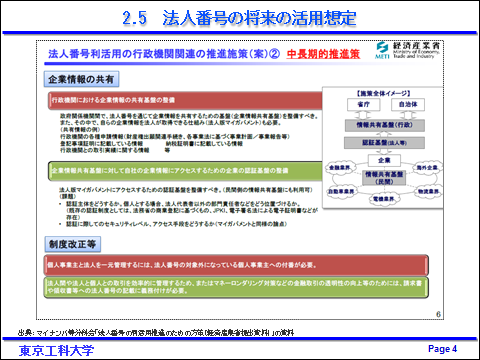The image size is (480, 360).
Task: Click the 自動車業界 cloud shape
Action: [341, 191]
